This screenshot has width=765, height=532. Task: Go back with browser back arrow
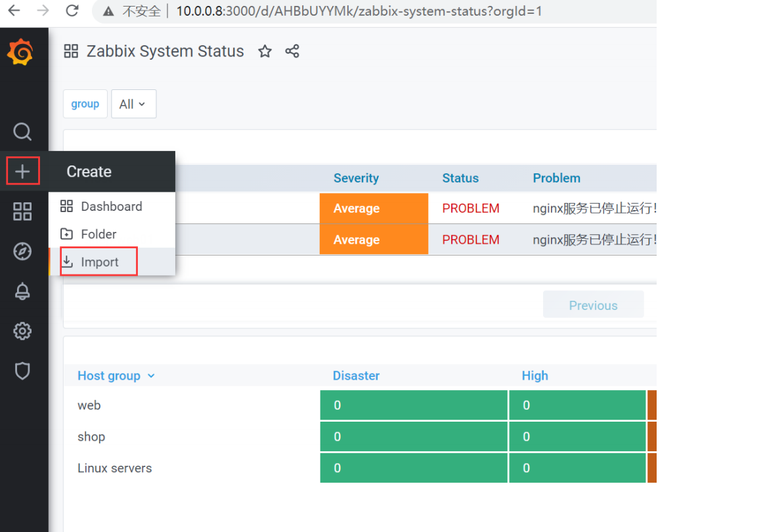(14, 11)
